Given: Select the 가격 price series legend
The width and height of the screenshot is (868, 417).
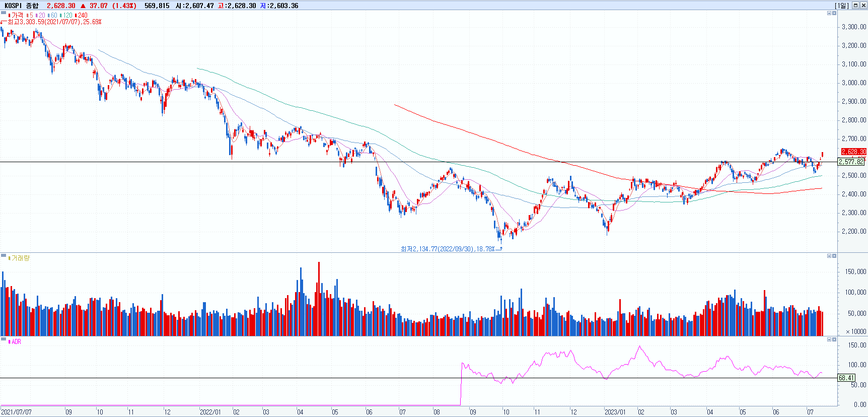Looking at the screenshot, I should [x=16, y=15].
